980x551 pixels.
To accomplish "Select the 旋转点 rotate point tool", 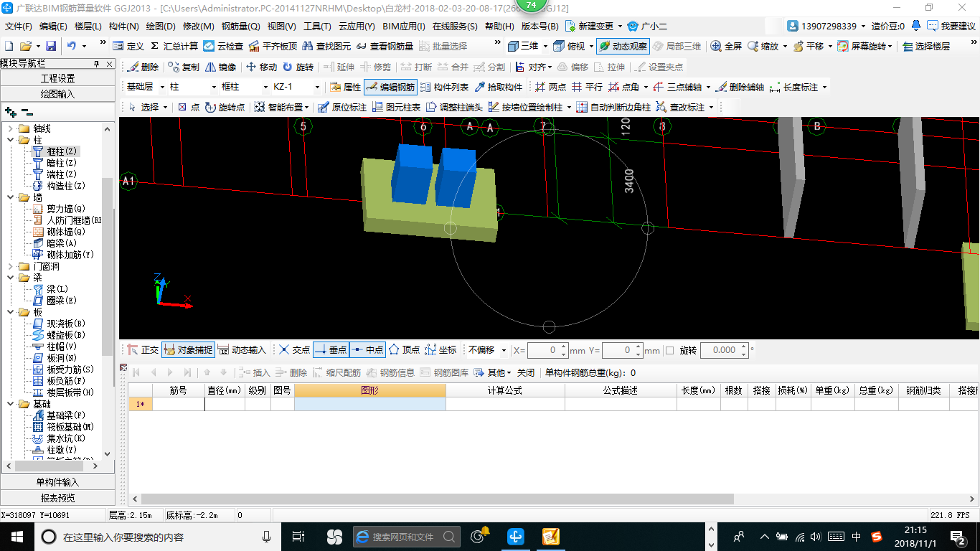I will 225,107.
